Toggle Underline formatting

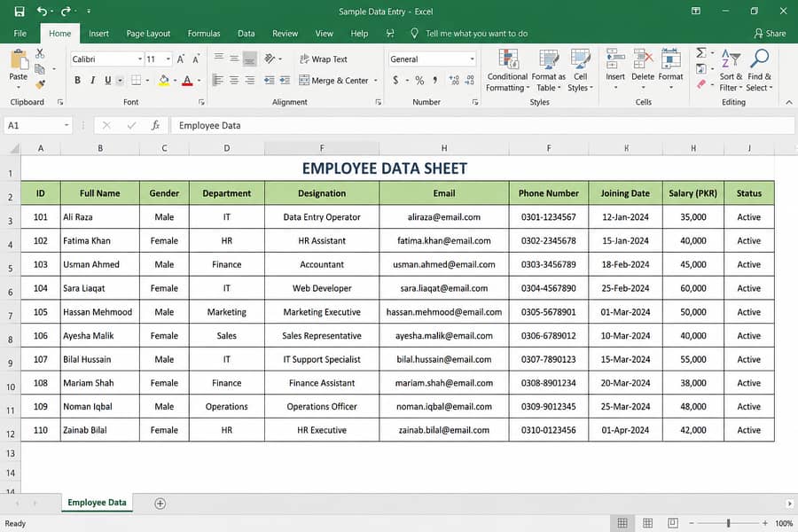pos(108,80)
